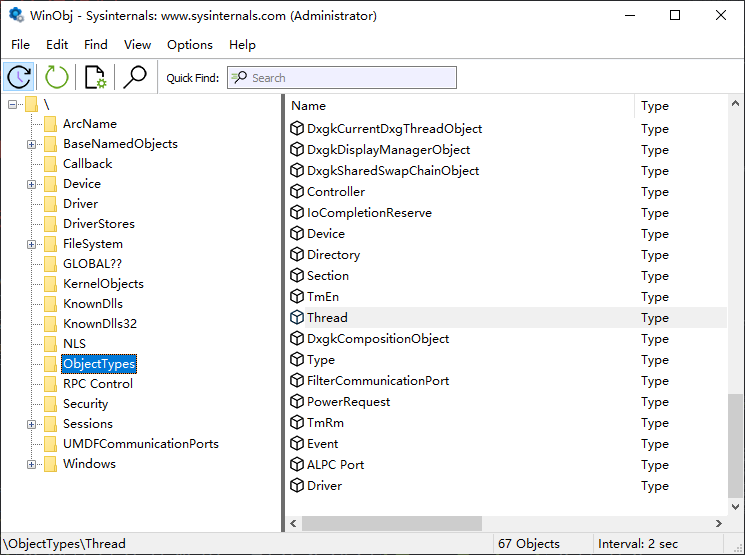Viewport: 745px width, 555px height.
Task: Click the status bar path \ObjectTypes\Thread
Action: pos(64,544)
